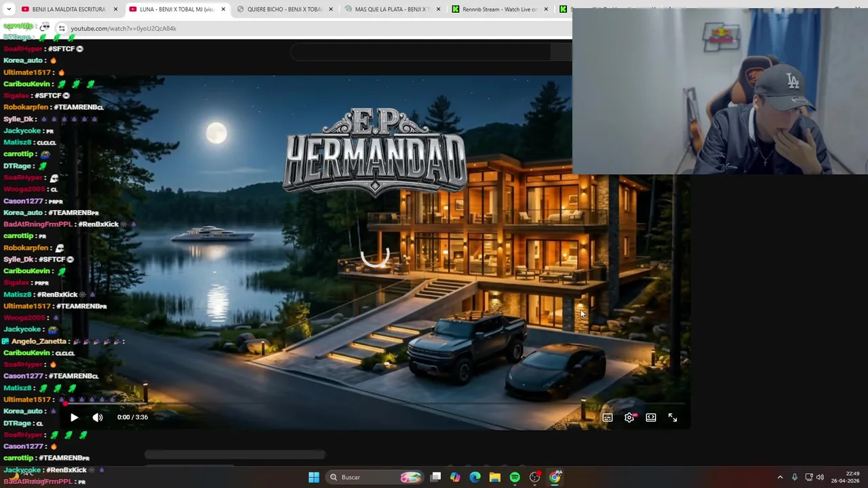Click the microphone tray icon

794,477
